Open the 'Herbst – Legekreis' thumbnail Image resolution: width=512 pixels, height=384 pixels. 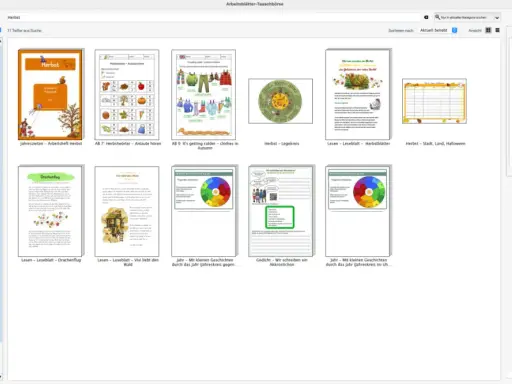[x=281, y=101]
